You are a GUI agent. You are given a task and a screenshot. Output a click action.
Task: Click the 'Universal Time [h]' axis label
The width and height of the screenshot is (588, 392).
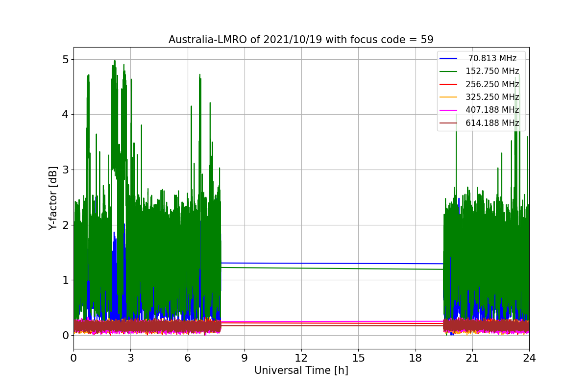point(301,371)
